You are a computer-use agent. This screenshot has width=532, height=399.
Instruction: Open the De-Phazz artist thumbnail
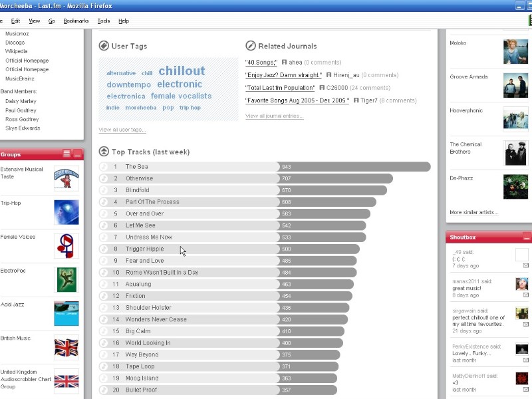click(515, 187)
